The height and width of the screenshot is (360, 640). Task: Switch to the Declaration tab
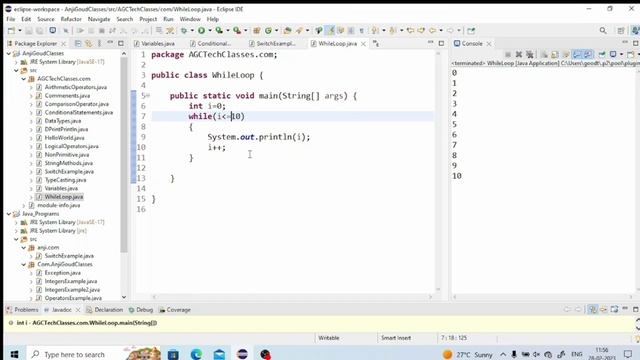click(x=104, y=310)
